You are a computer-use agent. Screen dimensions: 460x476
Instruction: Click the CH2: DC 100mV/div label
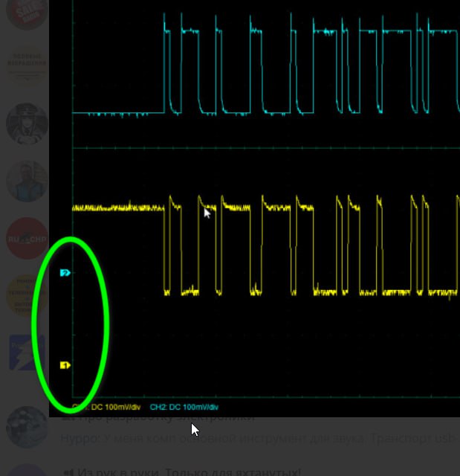click(184, 407)
